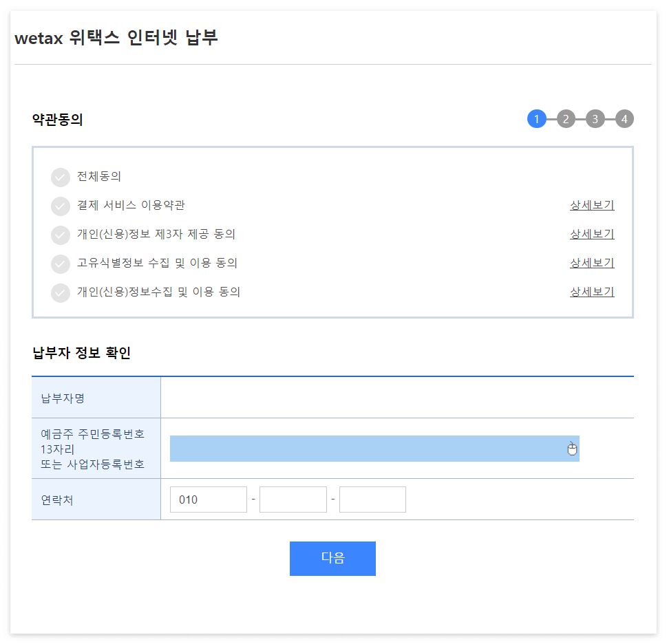Open 상세보기 next to 개인(신용)정보수집 동의

pyautogui.click(x=591, y=292)
